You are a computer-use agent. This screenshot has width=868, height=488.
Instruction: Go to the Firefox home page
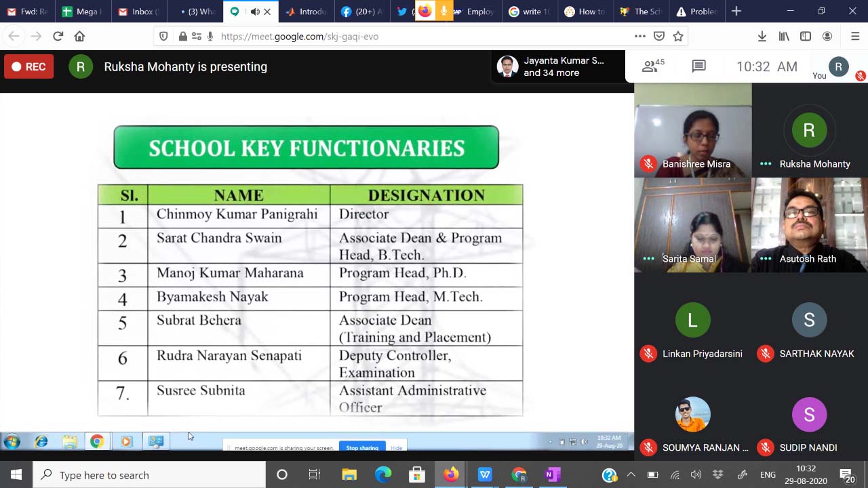[79, 37]
